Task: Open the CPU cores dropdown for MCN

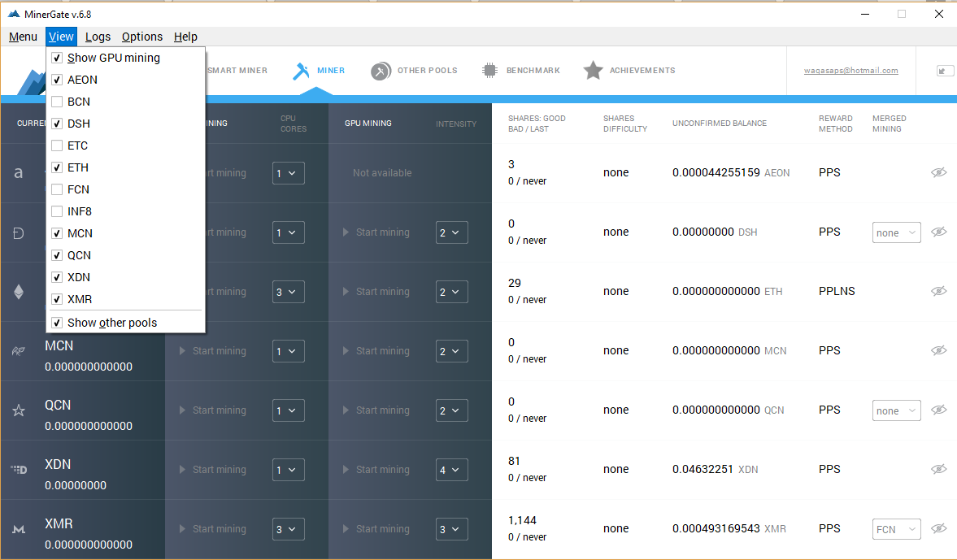Action: click(288, 351)
